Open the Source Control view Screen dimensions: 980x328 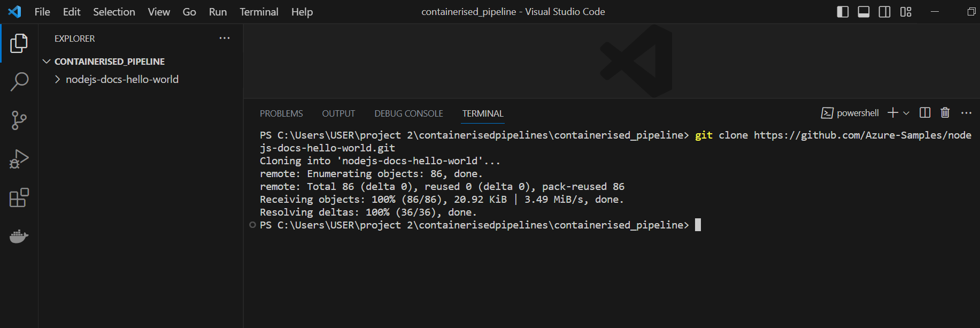(19, 120)
